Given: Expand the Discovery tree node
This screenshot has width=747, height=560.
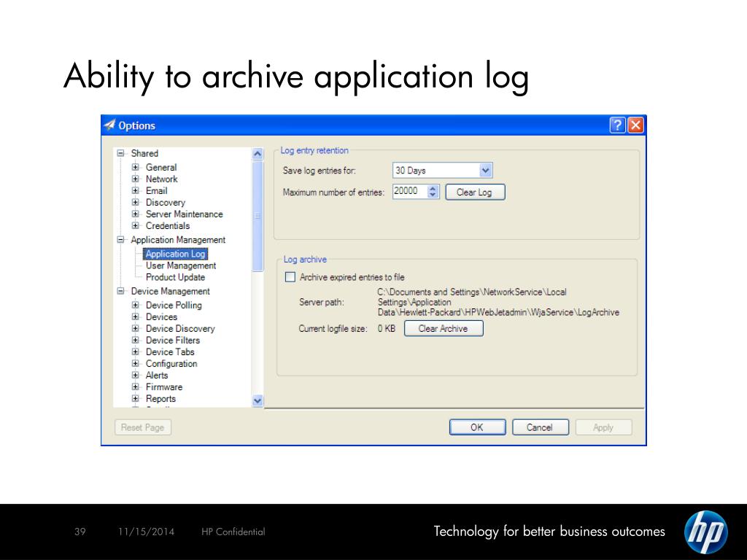Looking at the screenshot, I should 135,203.
